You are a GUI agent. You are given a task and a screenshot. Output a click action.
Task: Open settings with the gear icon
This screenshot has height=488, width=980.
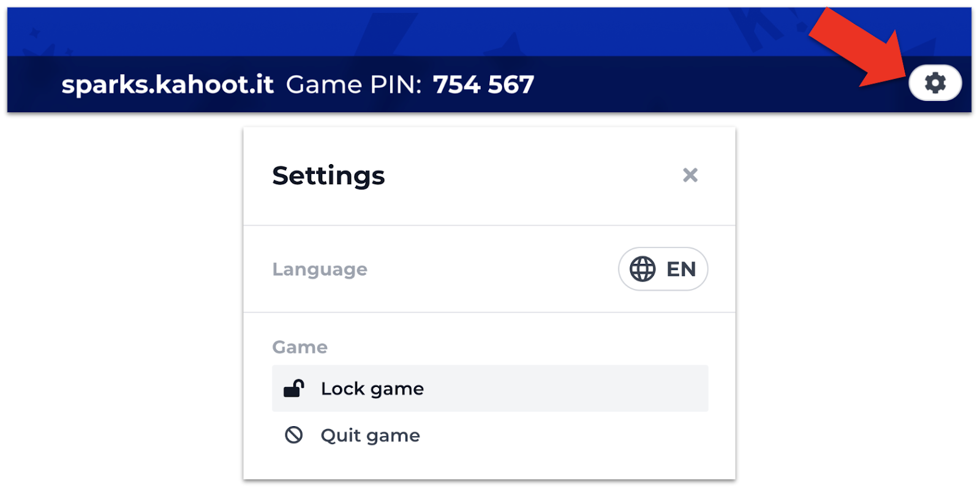point(935,83)
